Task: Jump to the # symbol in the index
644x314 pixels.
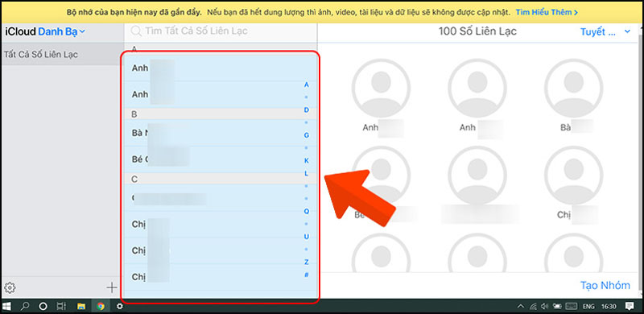Action: coord(307,275)
